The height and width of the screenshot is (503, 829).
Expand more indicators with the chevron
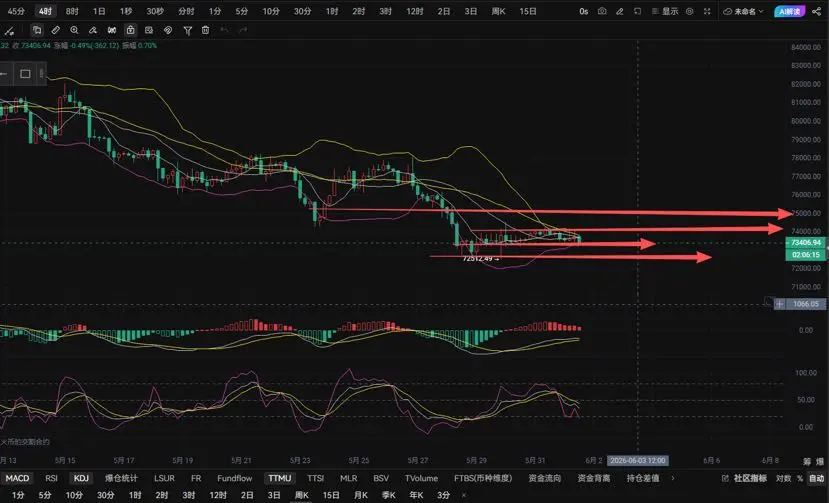coord(673,478)
